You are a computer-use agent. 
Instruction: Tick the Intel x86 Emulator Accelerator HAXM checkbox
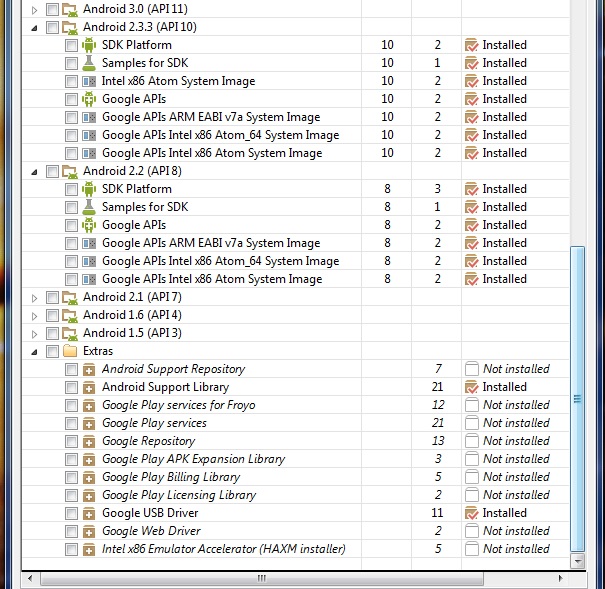tap(71, 549)
